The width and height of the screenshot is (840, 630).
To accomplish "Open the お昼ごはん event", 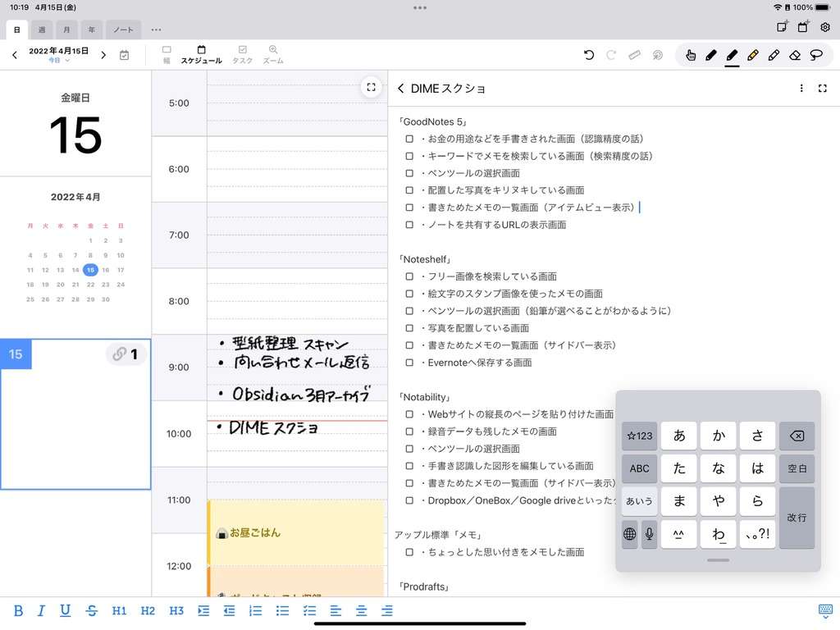I will [x=296, y=532].
